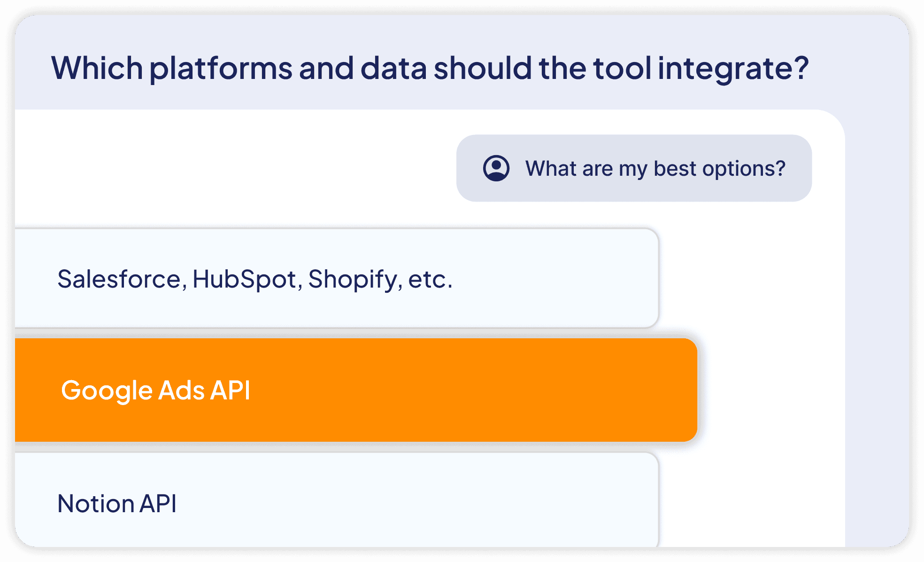Click 'What are my' text in bubble
The width and height of the screenshot is (924, 562).
(x=586, y=168)
